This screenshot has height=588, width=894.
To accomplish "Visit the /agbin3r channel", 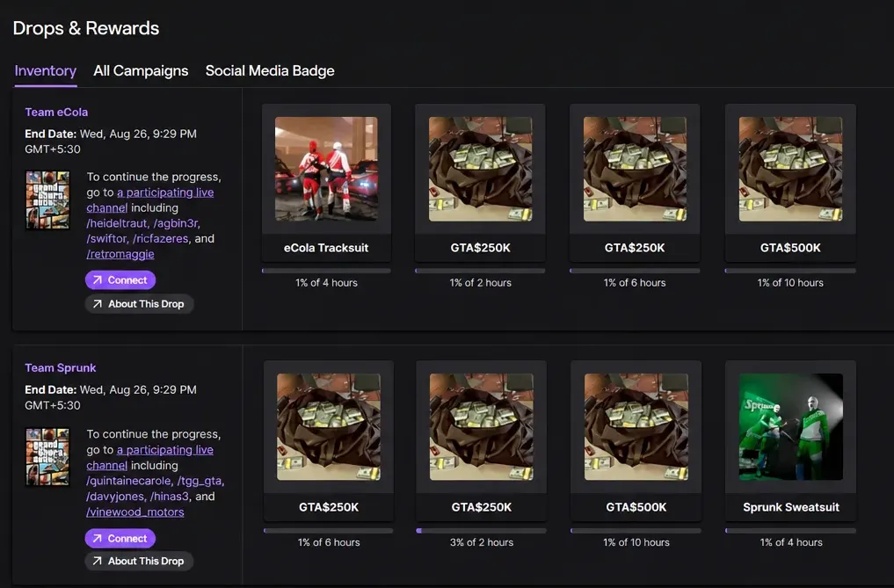I will [x=176, y=223].
